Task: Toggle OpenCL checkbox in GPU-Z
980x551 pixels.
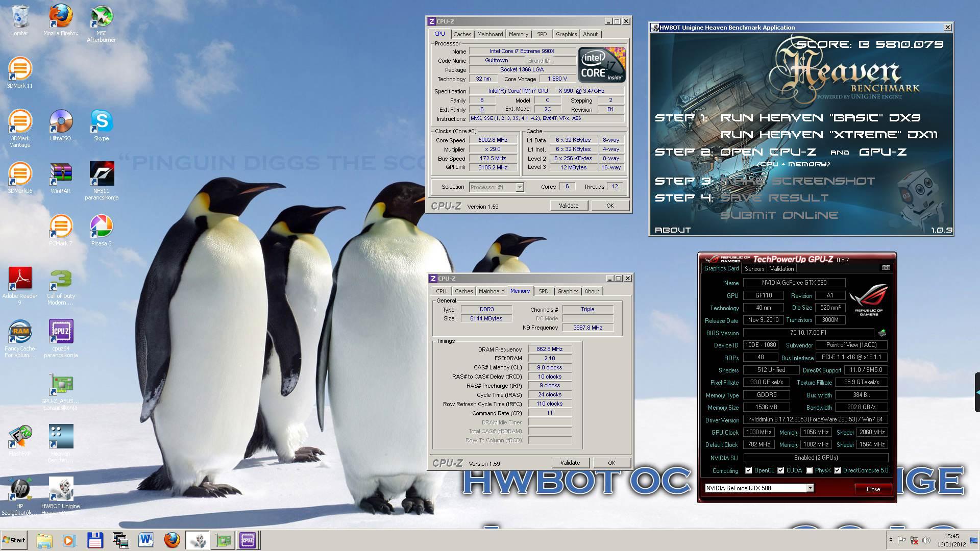Action: (x=749, y=470)
